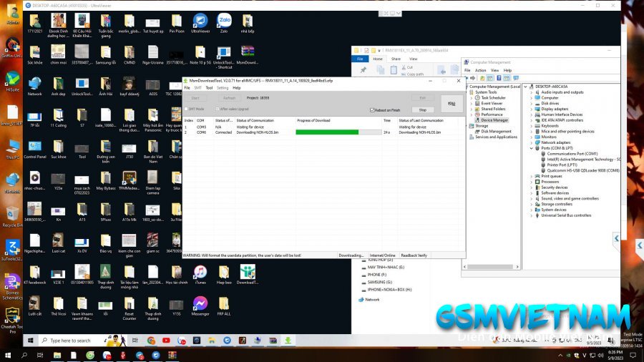This screenshot has width=644, height=362.
Task: Click the pin icon in File Explorer ribbon
Action: [x=363, y=70]
